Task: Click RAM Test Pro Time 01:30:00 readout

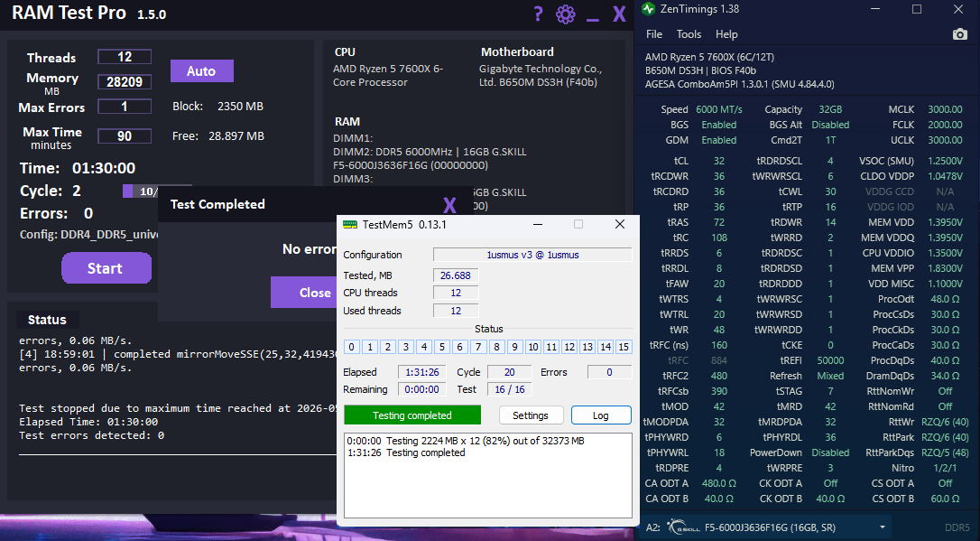Action: (78, 168)
